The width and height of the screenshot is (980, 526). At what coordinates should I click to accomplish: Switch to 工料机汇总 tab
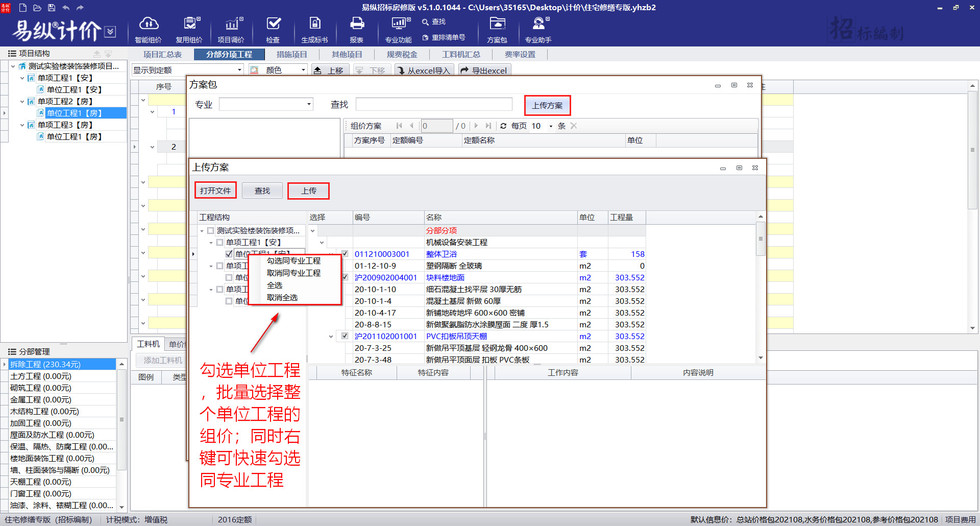pos(461,55)
